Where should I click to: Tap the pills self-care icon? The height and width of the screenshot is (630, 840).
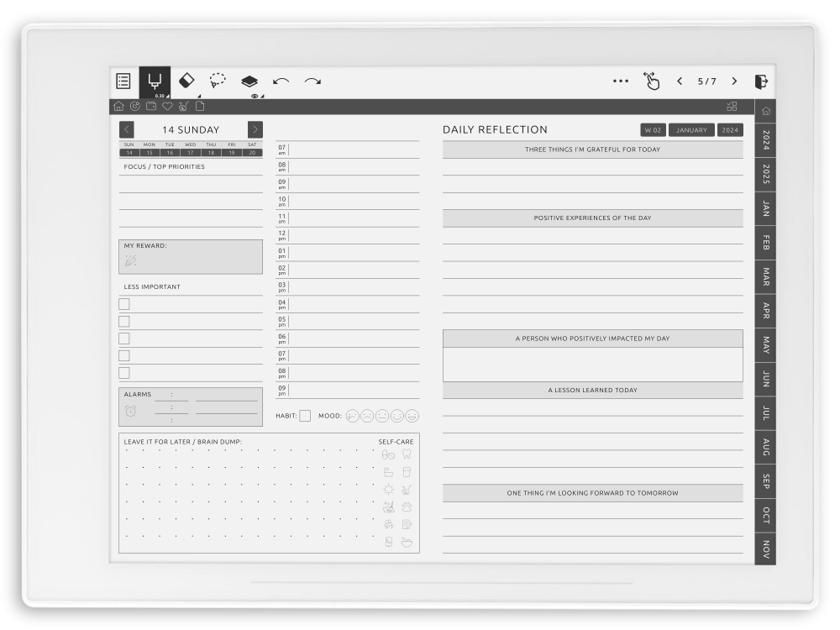[x=388, y=454]
